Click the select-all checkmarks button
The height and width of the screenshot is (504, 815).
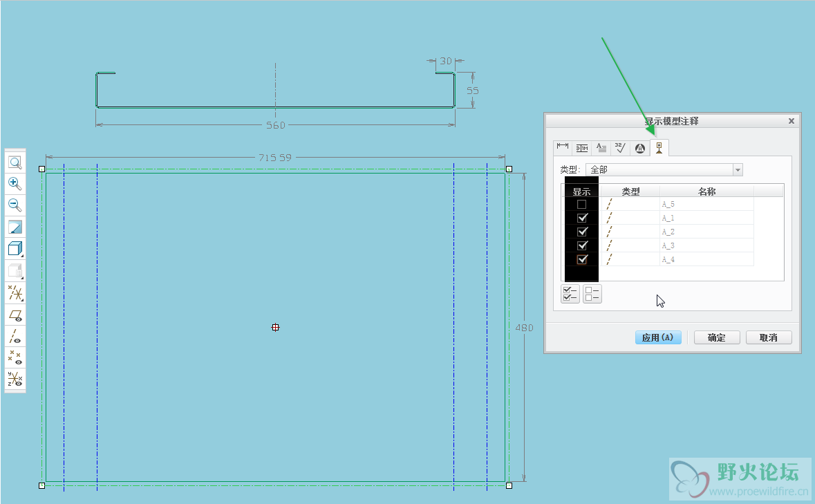point(570,294)
